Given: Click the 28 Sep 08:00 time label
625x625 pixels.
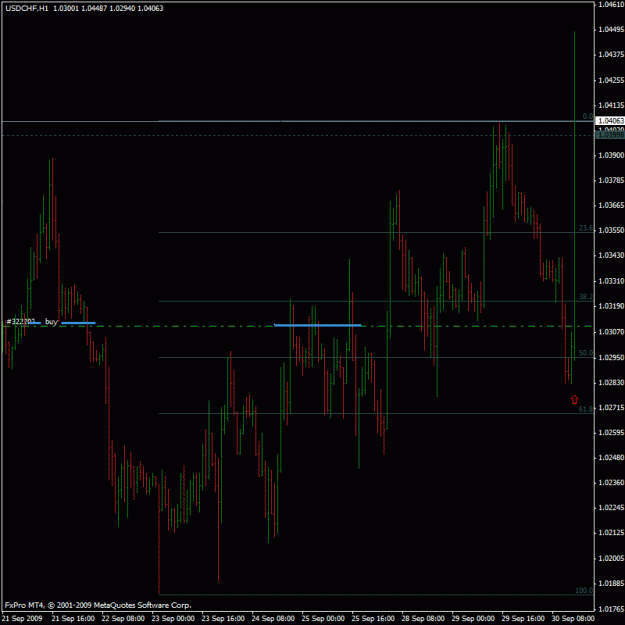Looking at the screenshot, I should click(423, 618).
